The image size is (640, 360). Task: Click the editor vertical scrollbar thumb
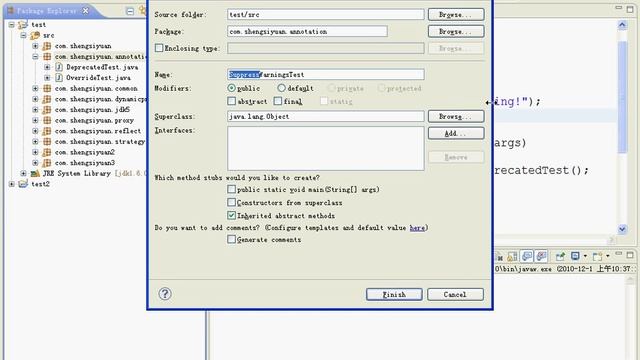[622, 97]
